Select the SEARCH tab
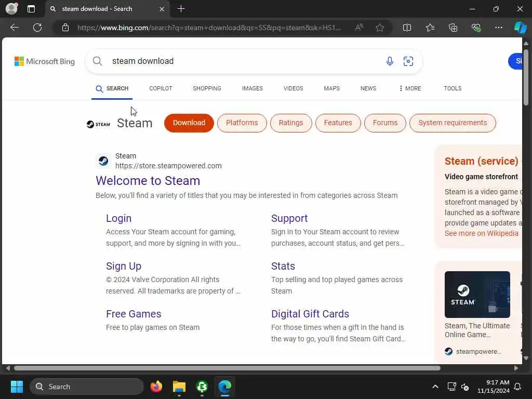The height and width of the screenshot is (399, 532). [112, 88]
